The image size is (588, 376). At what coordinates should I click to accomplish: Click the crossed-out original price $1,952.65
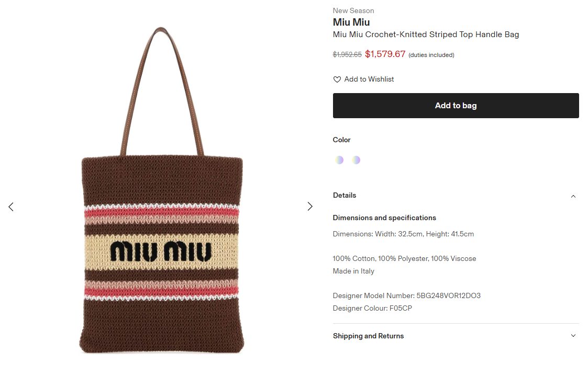347,54
